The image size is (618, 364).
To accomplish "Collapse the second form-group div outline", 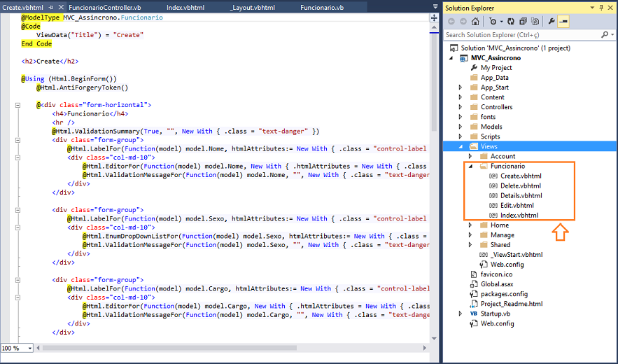I will pyautogui.click(x=17, y=210).
